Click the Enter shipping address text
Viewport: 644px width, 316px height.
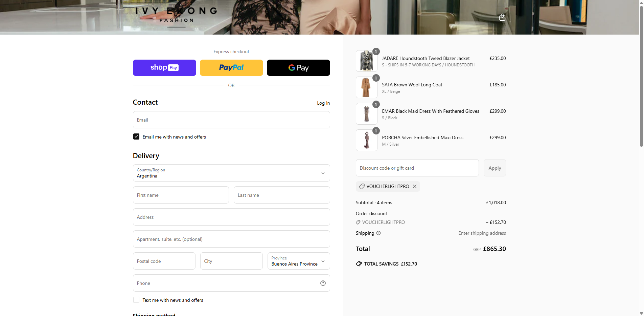click(482, 233)
